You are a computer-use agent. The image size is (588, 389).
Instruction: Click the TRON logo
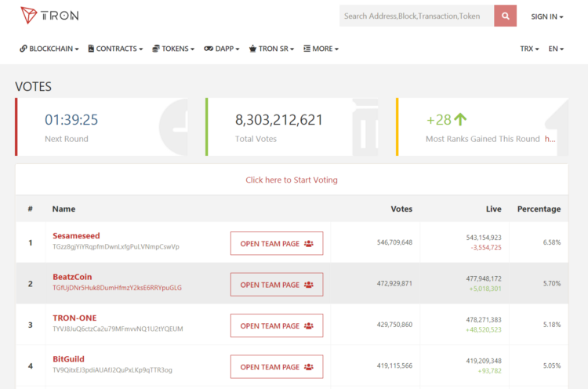click(49, 16)
